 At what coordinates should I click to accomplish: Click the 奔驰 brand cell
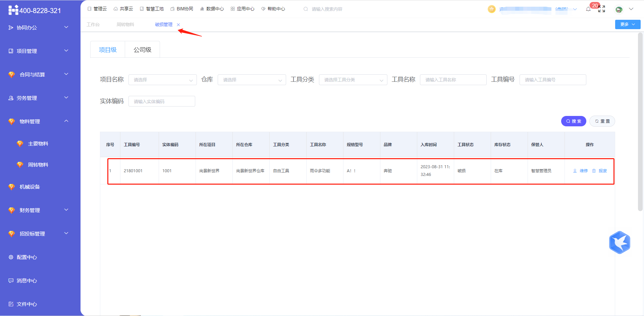point(388,171)
